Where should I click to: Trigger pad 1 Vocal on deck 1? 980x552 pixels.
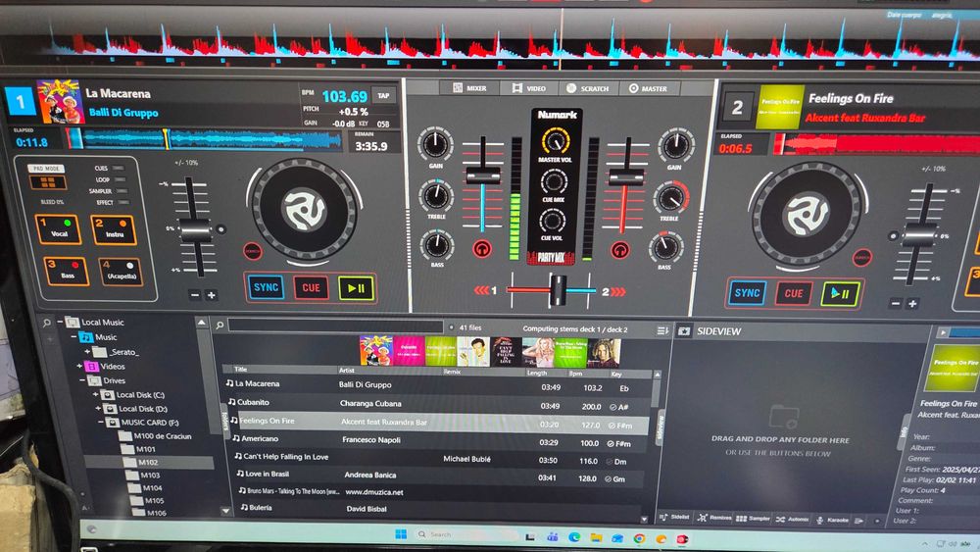58,229
